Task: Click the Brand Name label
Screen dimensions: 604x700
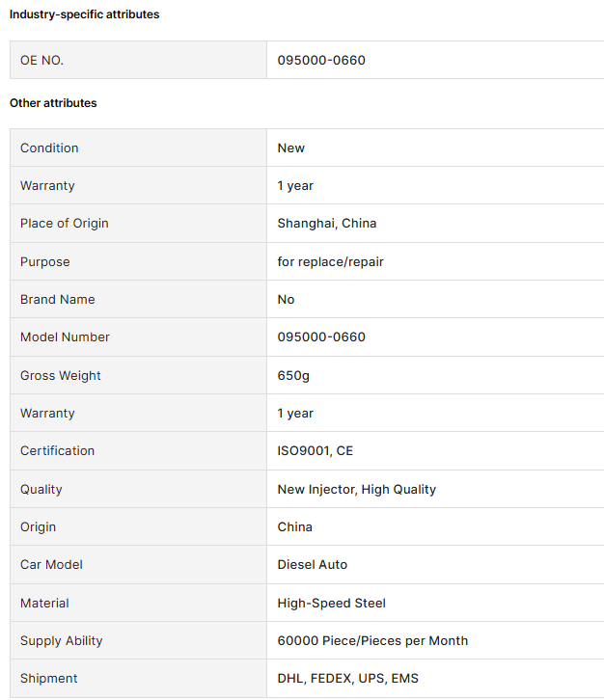Action: pos(58,300)
